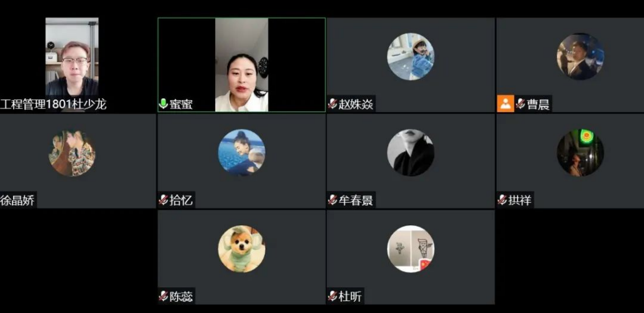Screen dimensions: 644x313
Task: Select the 蜜蜜 active speaker video
Action: point(242,65)
